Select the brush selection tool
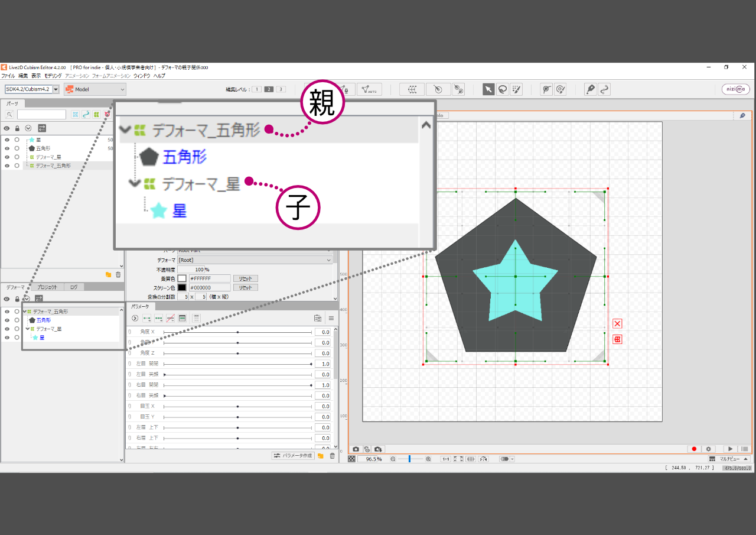The image size is (756, 535). tap(516, 89)
